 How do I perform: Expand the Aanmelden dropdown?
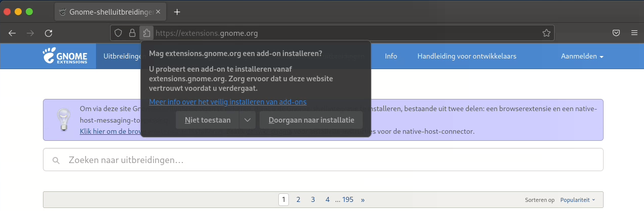(x=582, y=56)
